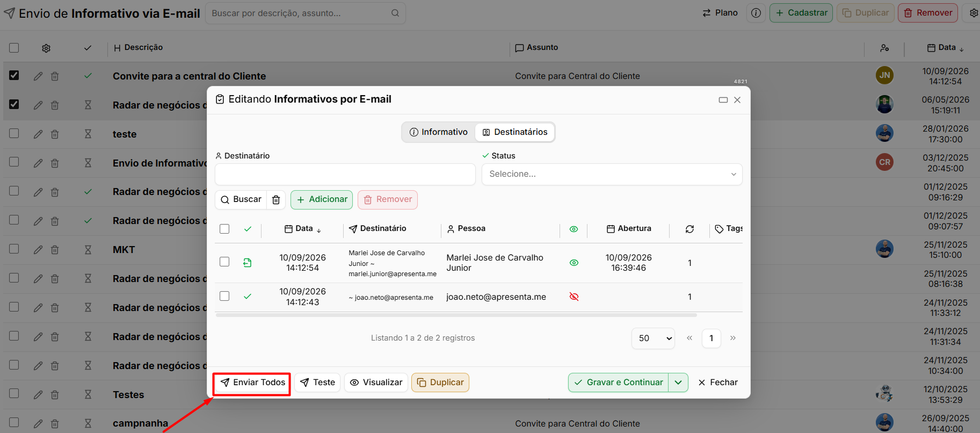Click the search magnifier icon in top search
Screen dimensions: 980x433
(395, 13)
